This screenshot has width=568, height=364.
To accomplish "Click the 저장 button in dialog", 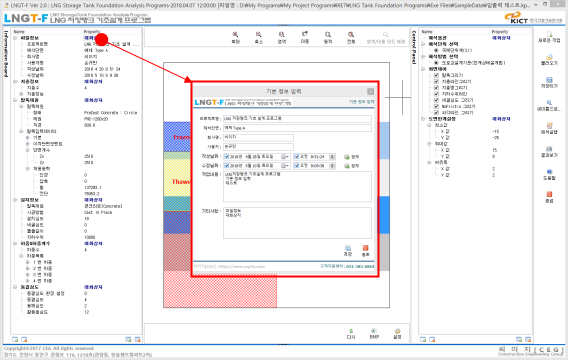I will (348, 250).
